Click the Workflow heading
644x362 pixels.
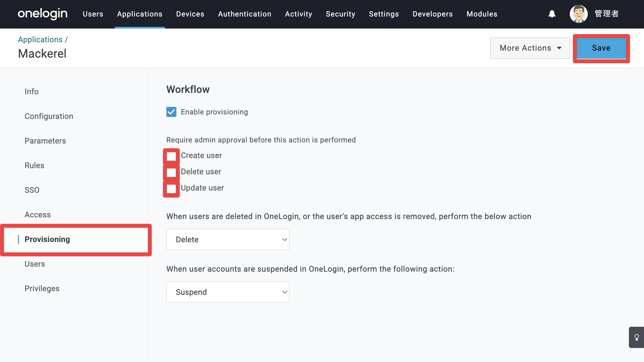[188, 89]
